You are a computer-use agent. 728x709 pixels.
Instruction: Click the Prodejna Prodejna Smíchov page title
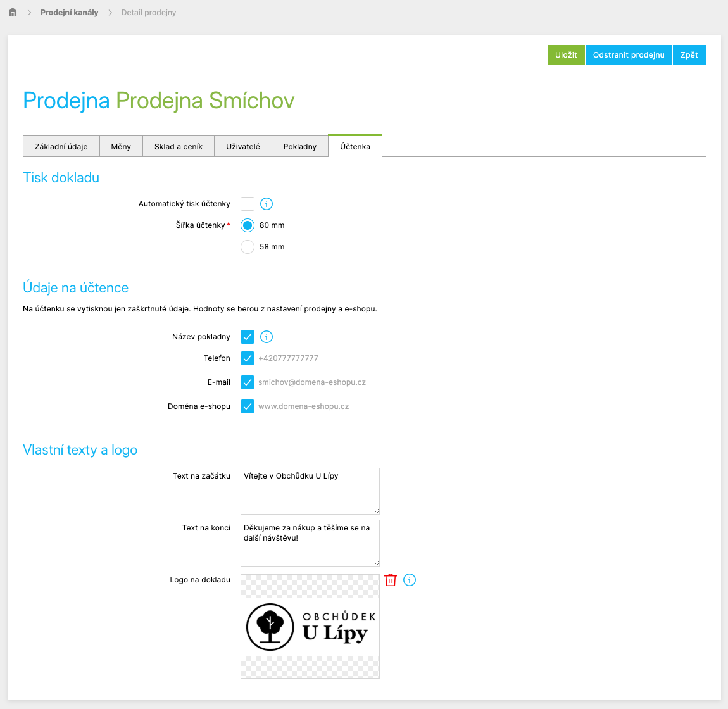pos(159,100)
